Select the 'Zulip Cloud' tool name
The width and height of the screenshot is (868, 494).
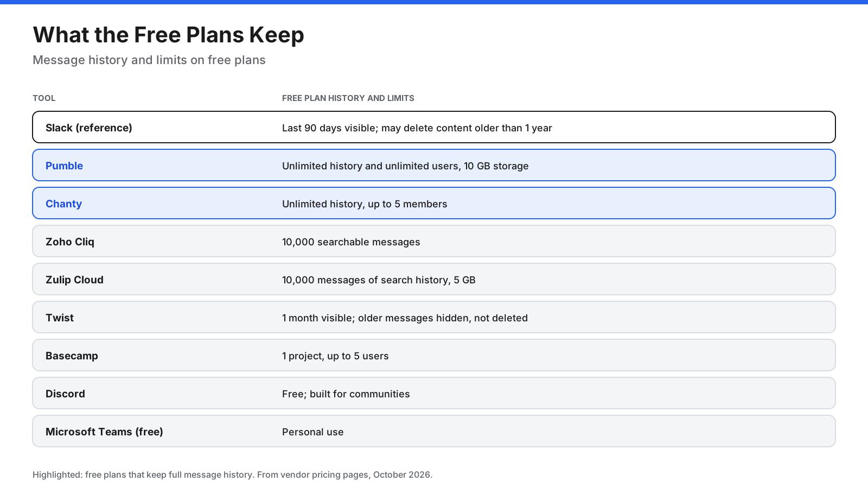pos(74,280)
